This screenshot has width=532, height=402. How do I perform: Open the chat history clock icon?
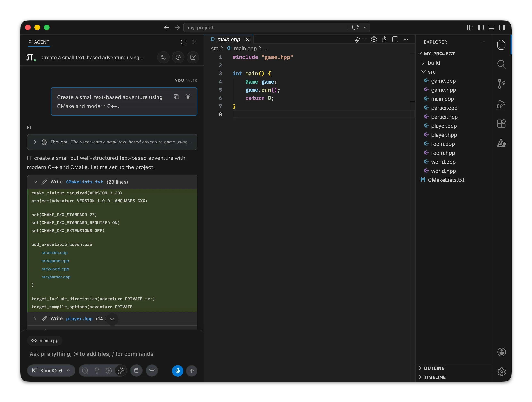[x=178, y=57]
